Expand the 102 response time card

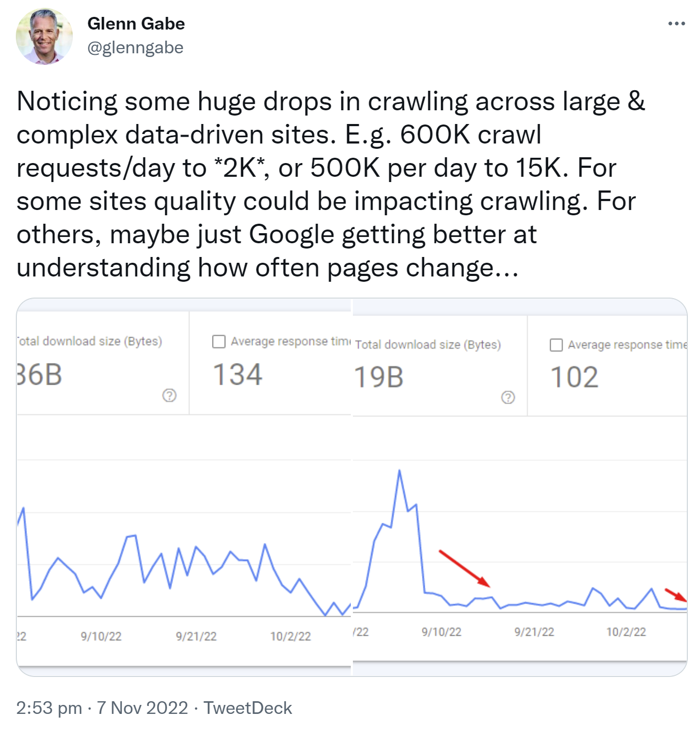point(574,376)
